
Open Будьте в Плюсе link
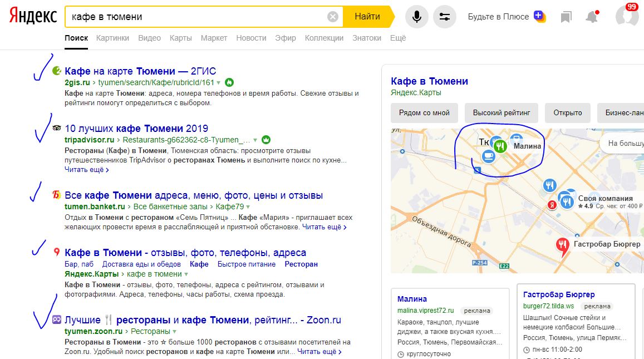[x=498, y=17]
